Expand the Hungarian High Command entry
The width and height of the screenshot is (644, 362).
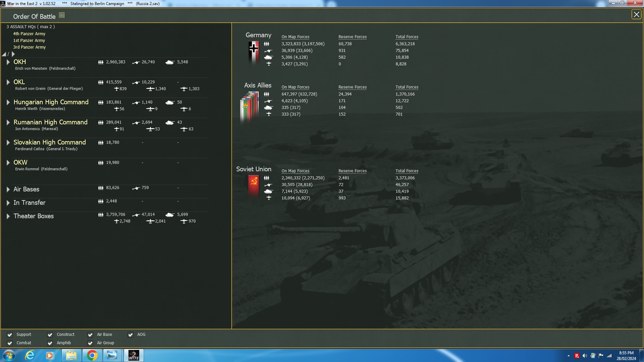coord(8,102)
